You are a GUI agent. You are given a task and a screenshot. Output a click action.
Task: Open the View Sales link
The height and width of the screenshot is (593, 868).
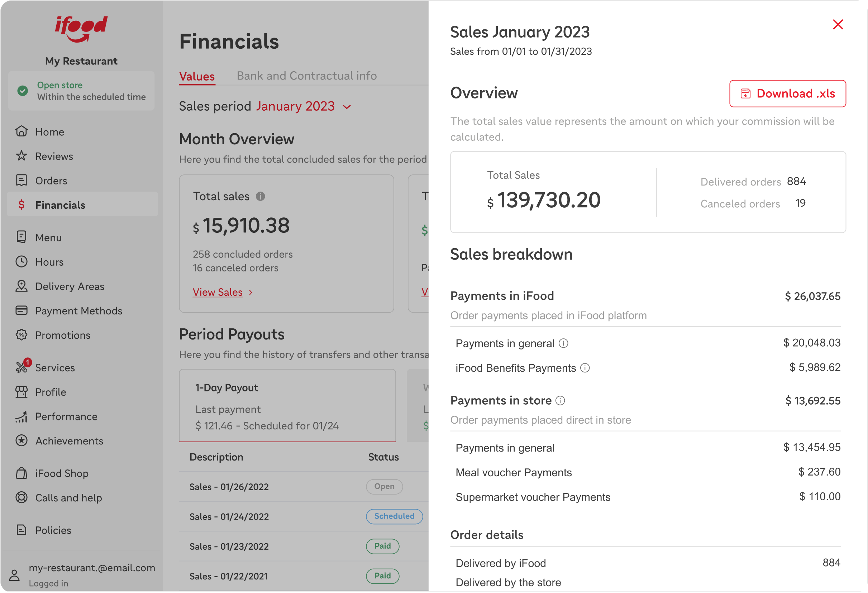coord(218,292)
